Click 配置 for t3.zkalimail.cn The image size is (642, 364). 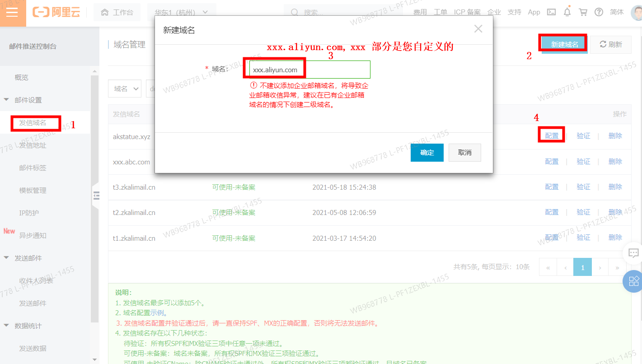click(x=552, y=187)
